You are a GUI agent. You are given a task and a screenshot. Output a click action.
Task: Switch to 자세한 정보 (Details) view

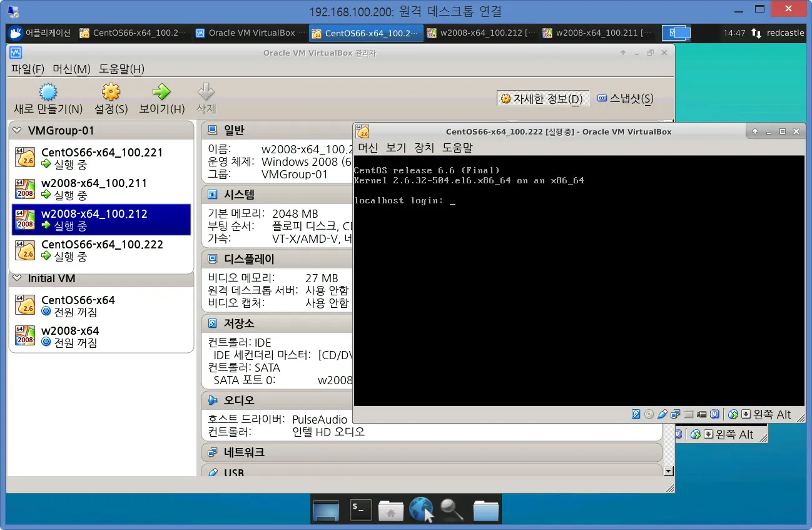tap(542, 99)
